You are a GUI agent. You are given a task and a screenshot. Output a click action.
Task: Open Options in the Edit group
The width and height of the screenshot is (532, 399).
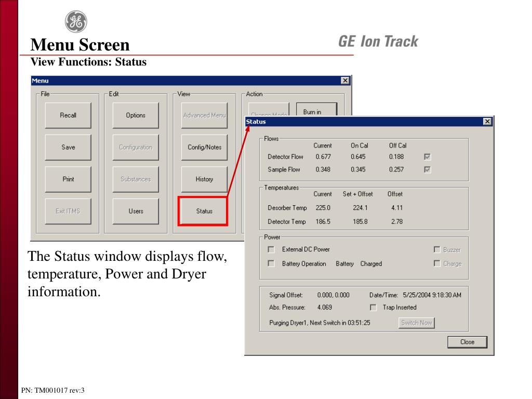136,115
